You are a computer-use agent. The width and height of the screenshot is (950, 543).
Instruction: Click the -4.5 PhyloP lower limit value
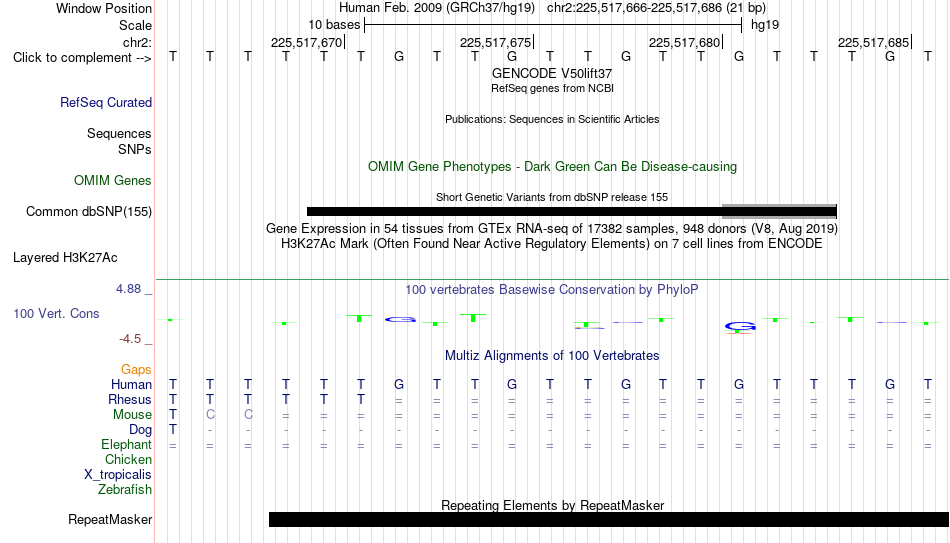130,339
